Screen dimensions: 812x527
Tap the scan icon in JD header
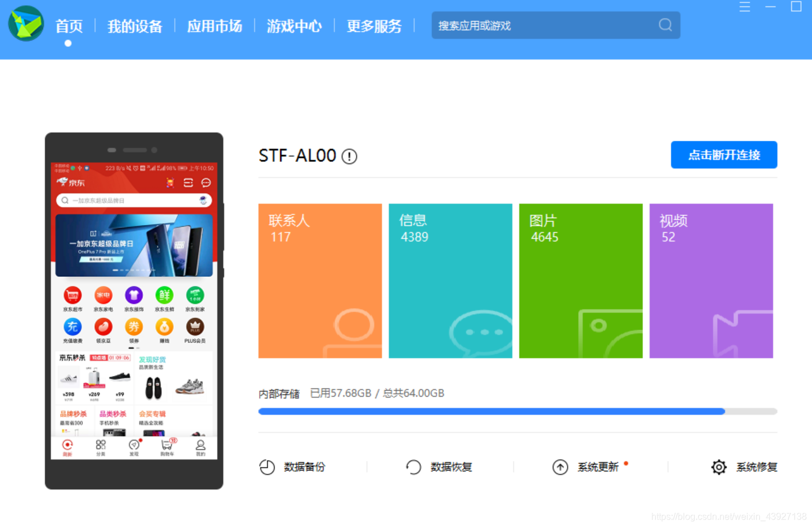point(188,183)
